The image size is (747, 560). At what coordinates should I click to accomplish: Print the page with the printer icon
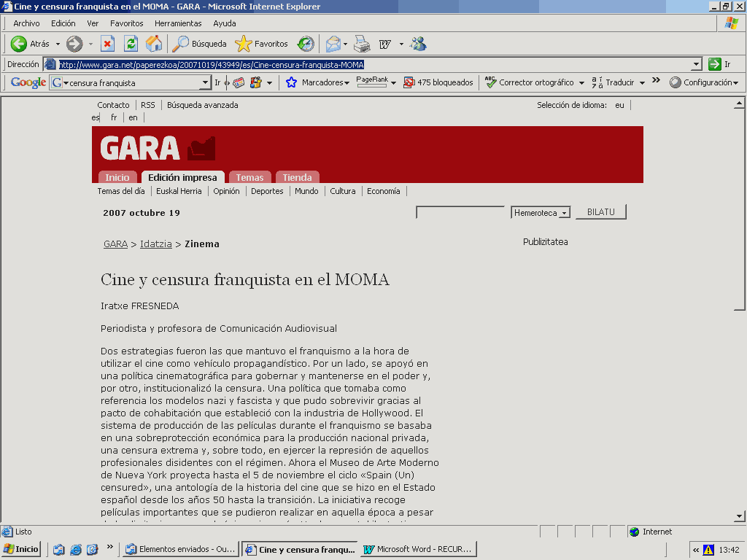click(x=362, y=44)
